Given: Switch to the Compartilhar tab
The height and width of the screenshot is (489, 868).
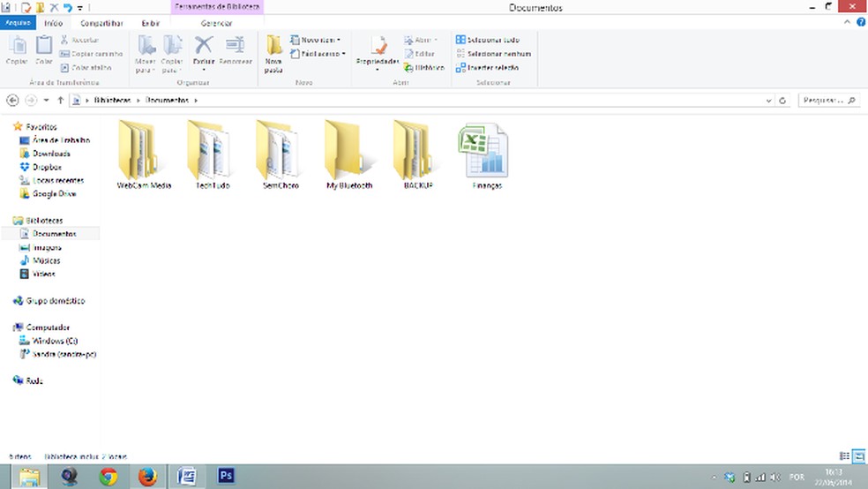Looking at the screenshot, I should coord(101,23).
